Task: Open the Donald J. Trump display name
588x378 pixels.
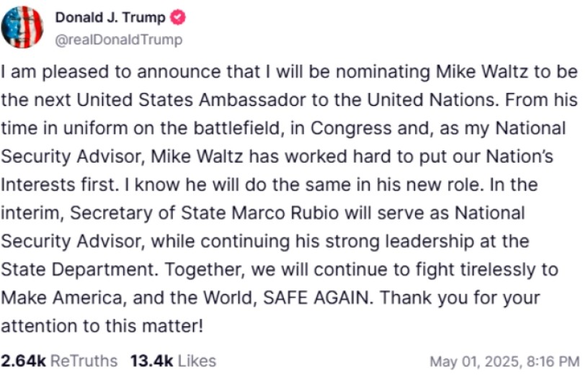Action: pyautogui.click(x=110, y=18)
